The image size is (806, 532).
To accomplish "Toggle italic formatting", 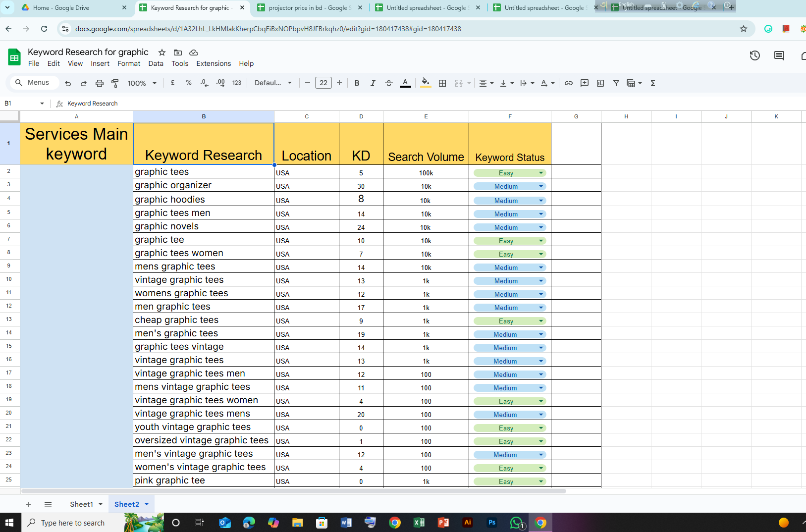I will [373, 83].
